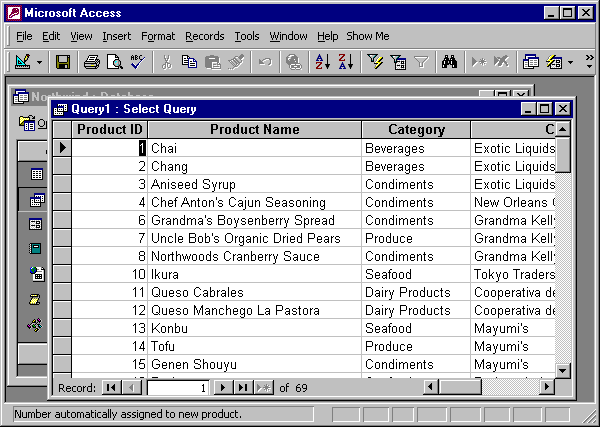Open Filter By Form icon
Screen dimensions: 600x427
click(398, 62)
